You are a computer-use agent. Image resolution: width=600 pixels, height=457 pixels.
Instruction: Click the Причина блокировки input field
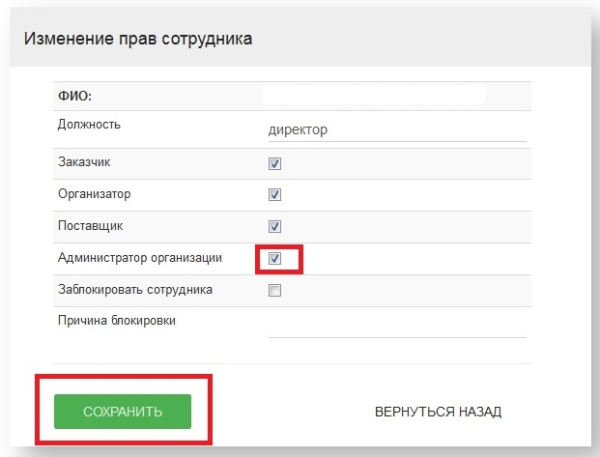pyautogui.click(x=396, y=326)
